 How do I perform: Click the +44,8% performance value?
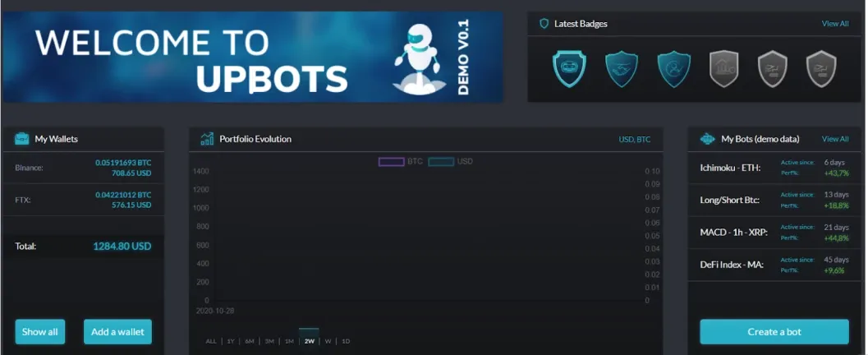click(836, 238)
